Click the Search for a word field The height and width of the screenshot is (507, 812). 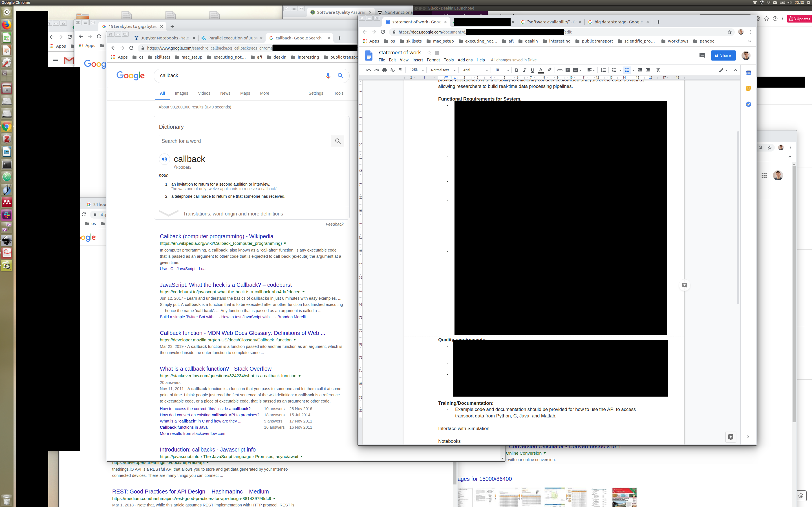point(245,141)
